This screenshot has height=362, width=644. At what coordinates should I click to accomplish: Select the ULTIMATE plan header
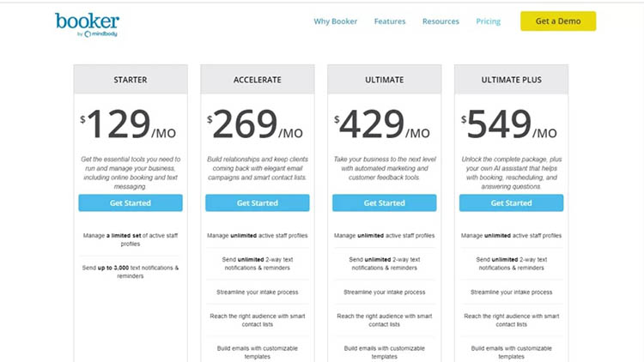[x=385, y=80]
